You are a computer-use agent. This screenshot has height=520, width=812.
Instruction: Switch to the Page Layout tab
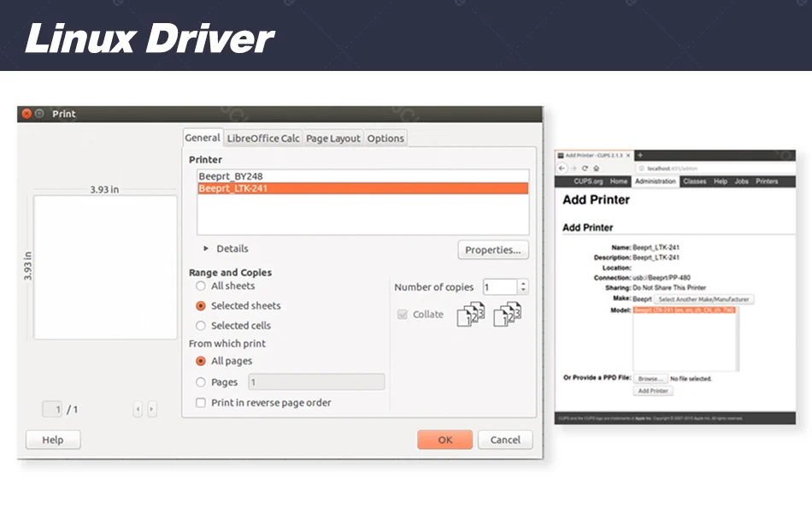[x=333, y=139]
